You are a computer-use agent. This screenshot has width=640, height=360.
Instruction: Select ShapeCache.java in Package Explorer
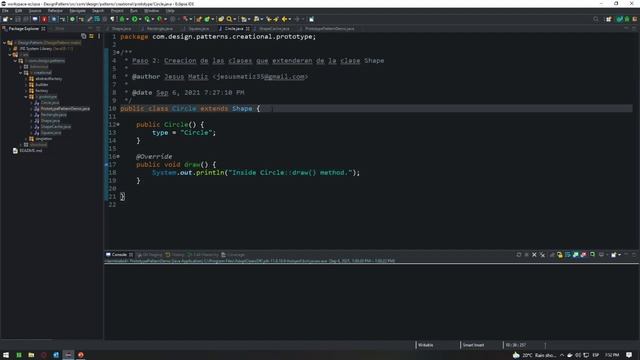pyautogui.click(x=56, y=127)
